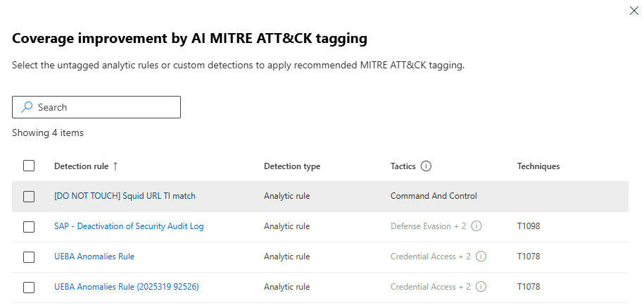Check the Squid URL TI match row

pos(29,197)
